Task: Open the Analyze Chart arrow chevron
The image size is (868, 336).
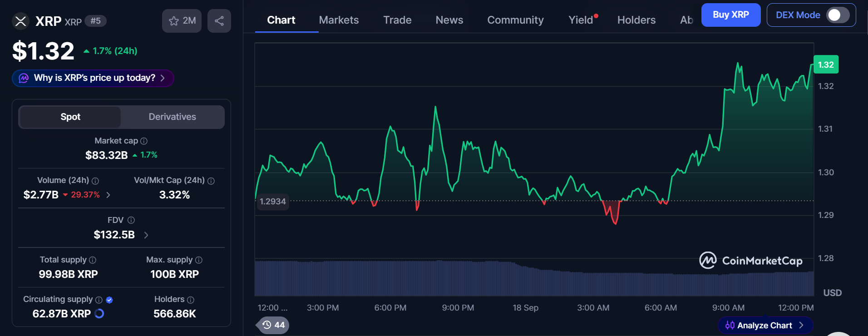Action: [801, 325]
